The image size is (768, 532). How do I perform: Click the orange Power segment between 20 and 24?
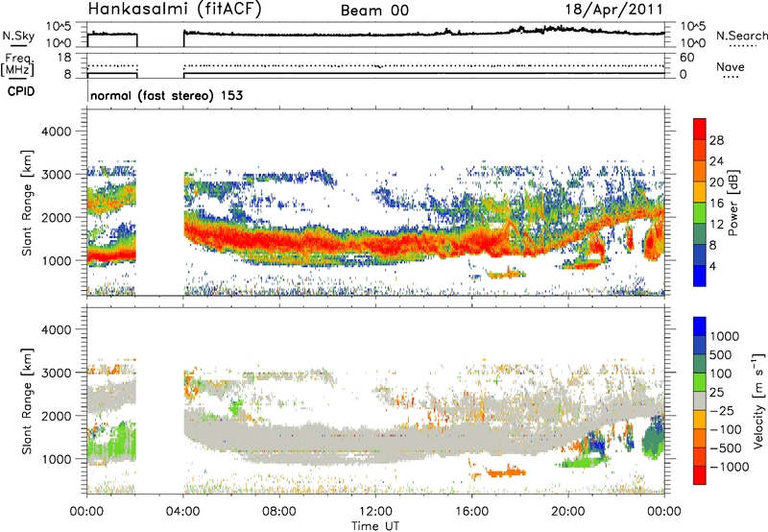tap(700, 171)
